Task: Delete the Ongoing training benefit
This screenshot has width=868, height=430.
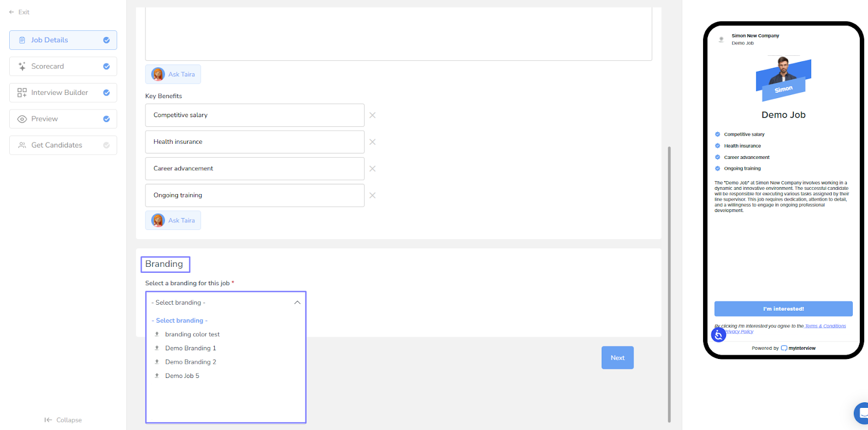Action: pos(372,195)
